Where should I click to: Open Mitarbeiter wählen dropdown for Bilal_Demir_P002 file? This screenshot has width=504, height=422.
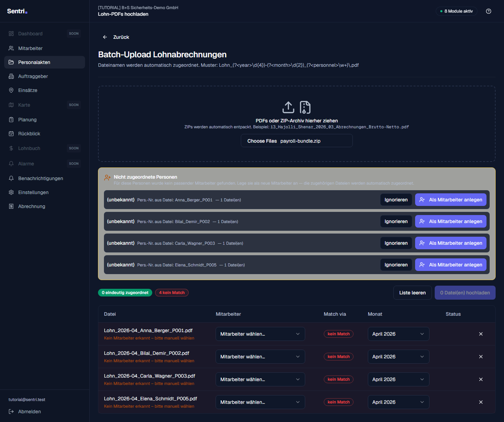(x=260, y=357)
